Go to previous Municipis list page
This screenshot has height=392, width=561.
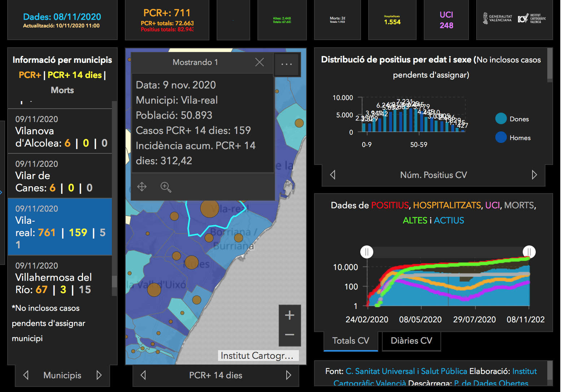tap(26, 375)
